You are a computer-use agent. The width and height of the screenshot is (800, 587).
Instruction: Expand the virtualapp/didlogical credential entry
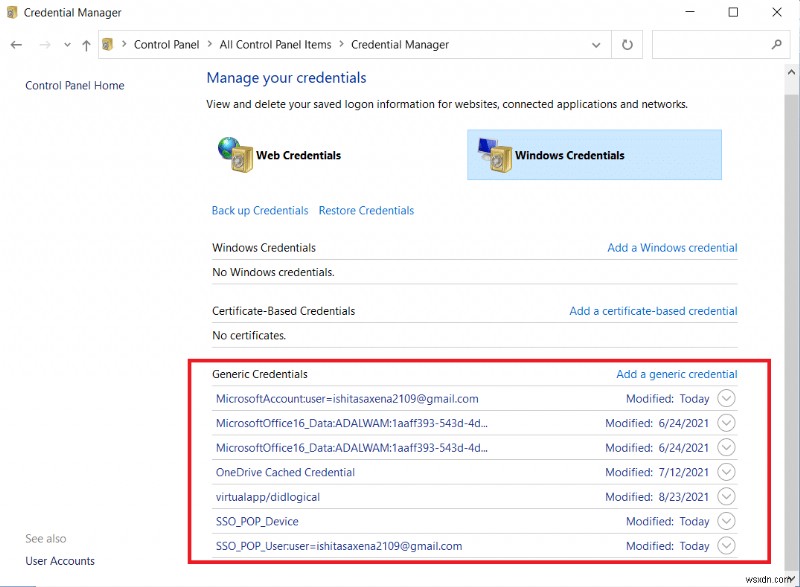coord(728,496)
